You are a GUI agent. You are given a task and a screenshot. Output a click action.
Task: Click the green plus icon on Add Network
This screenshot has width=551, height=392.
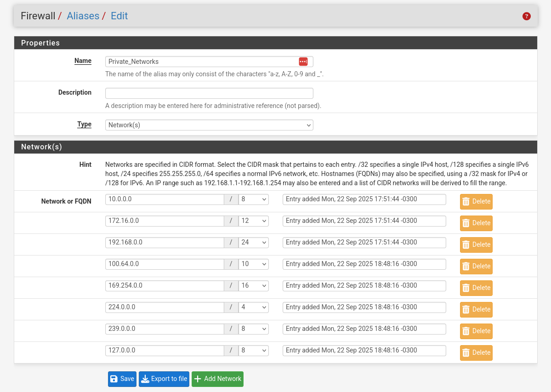(x=198, y=379)
